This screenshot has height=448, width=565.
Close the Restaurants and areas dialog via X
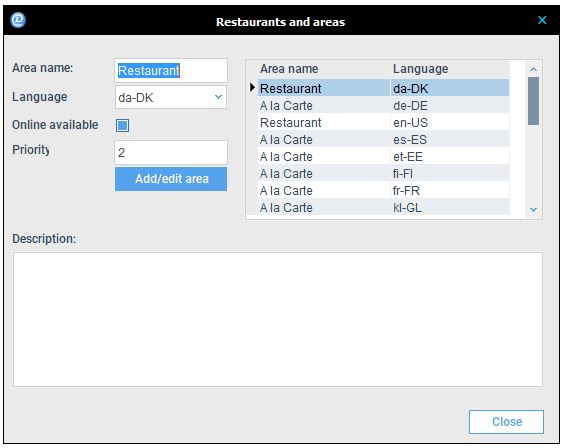542,20
